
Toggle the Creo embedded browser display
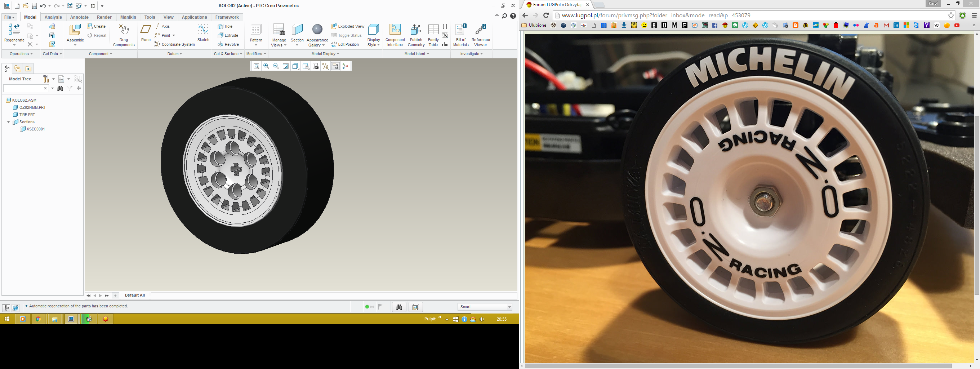[x=15, y=308]
